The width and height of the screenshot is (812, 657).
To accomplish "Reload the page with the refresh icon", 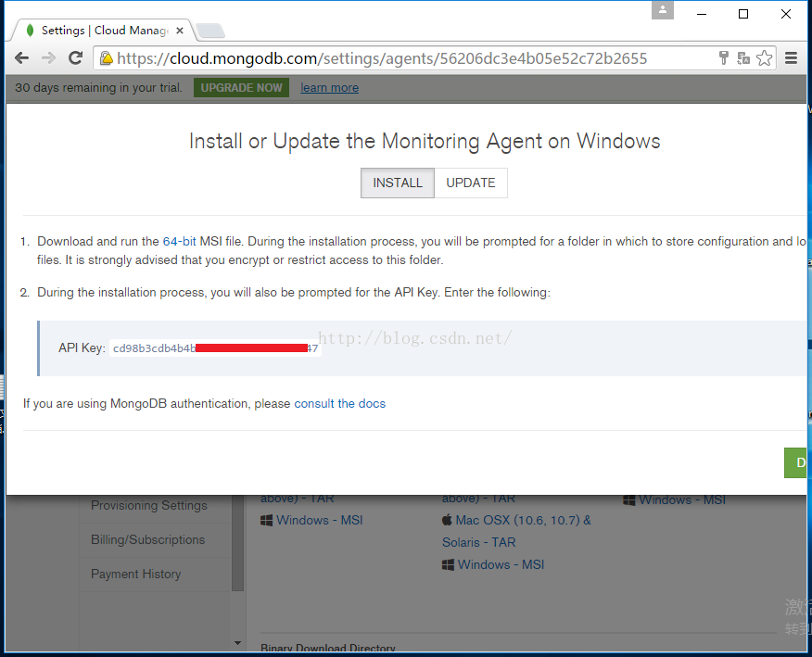I will tap(76, 58).
